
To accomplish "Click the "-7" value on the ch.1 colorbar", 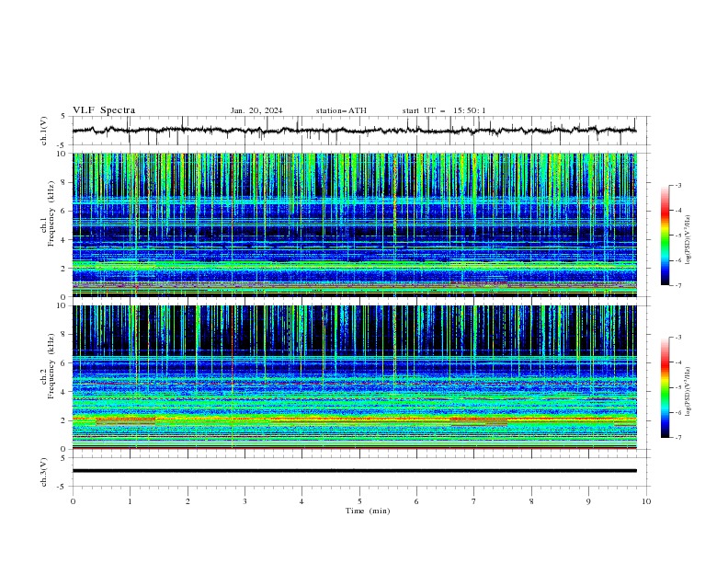I will click(x=678, y=285).
